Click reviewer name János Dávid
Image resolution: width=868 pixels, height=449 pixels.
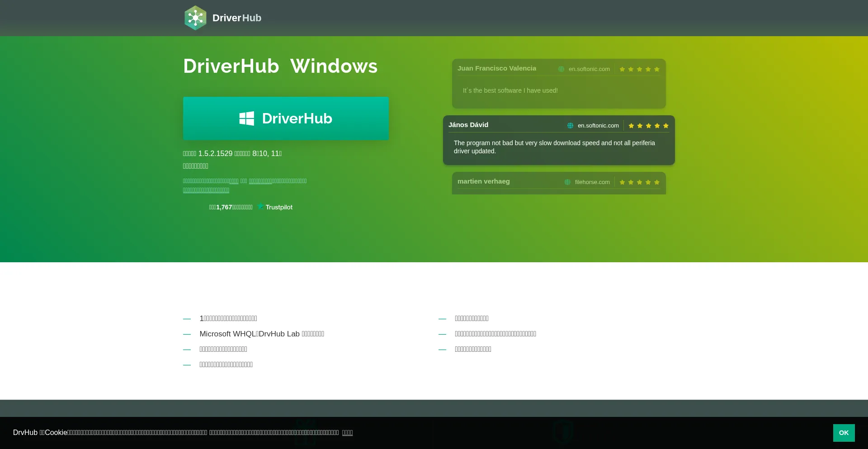click(468, 125)
